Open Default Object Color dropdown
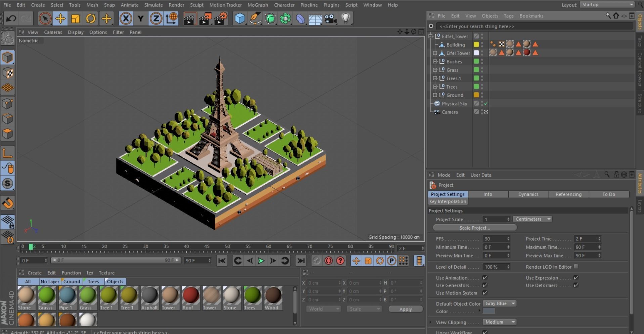The width and height of the screenshot is (644, 334). [x=500, y=303]
